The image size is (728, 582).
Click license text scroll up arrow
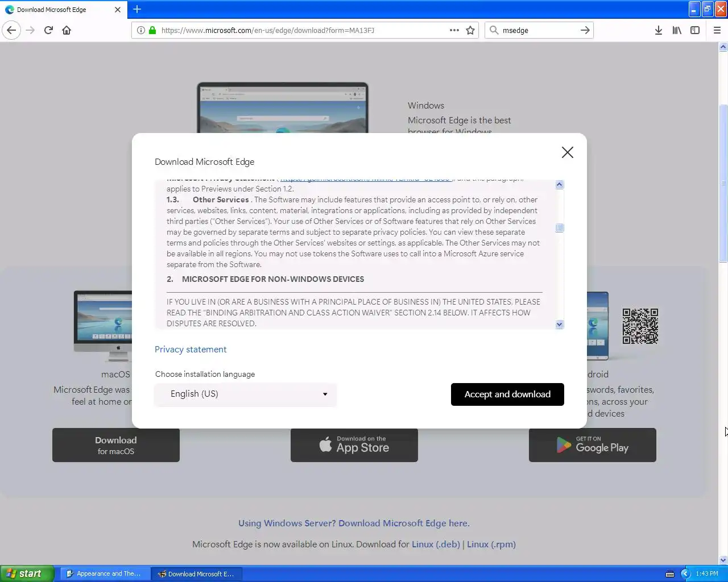tap(560, 185)
